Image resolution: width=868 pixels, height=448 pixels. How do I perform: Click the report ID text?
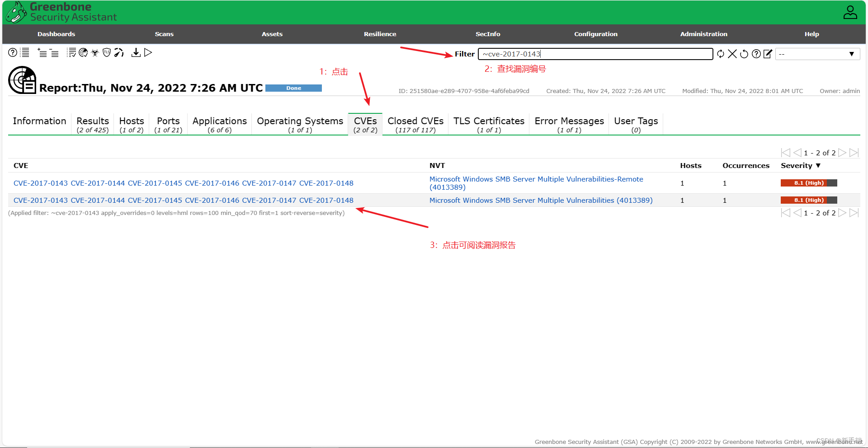click(464, 91)
